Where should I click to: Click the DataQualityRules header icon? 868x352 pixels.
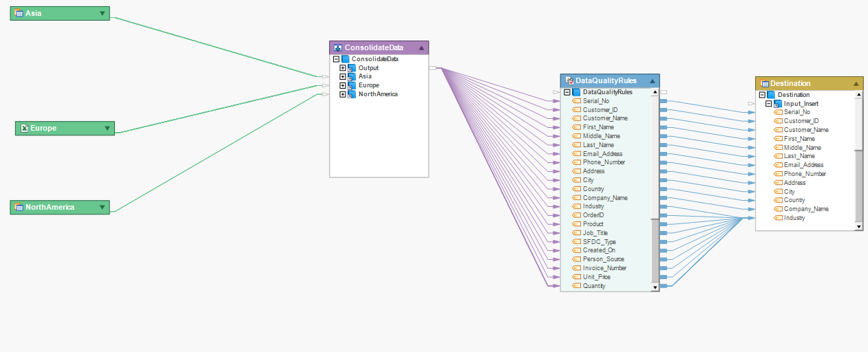tap(569, 81)
